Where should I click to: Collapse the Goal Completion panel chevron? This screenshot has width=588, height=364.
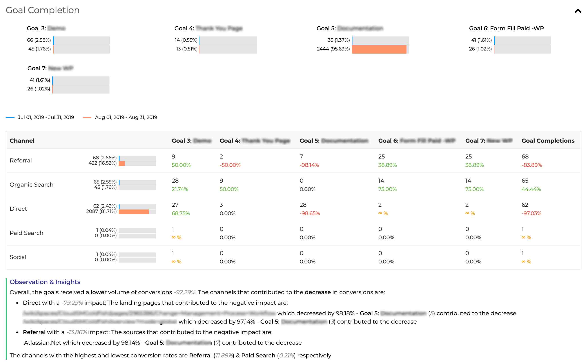point(578,11)
